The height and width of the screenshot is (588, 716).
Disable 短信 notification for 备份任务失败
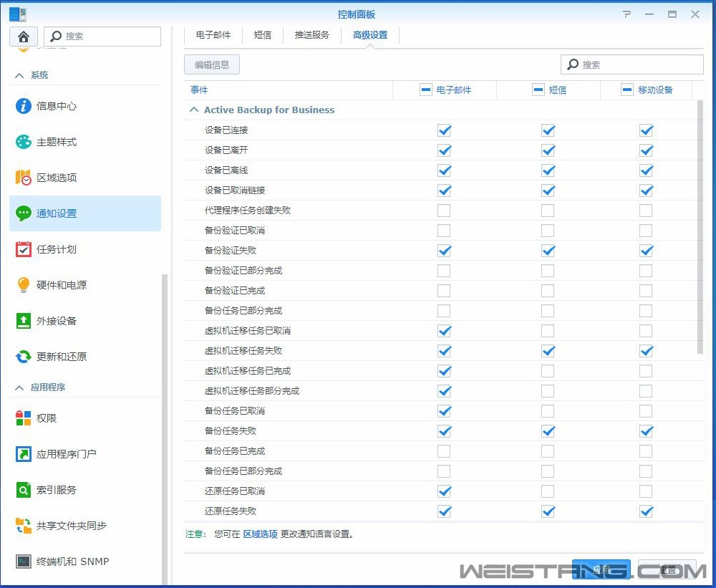tap(548, 431)
